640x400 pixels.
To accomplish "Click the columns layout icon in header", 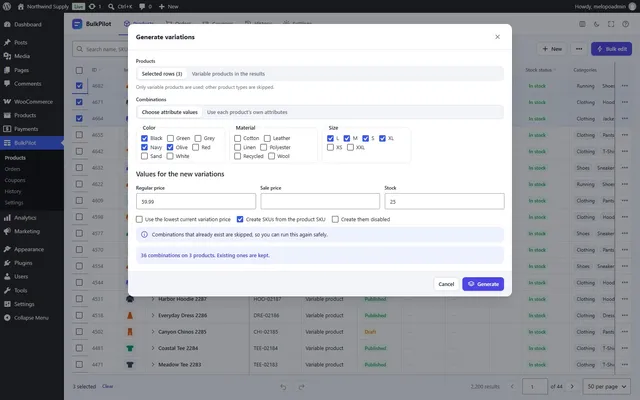I will point(582,24).
